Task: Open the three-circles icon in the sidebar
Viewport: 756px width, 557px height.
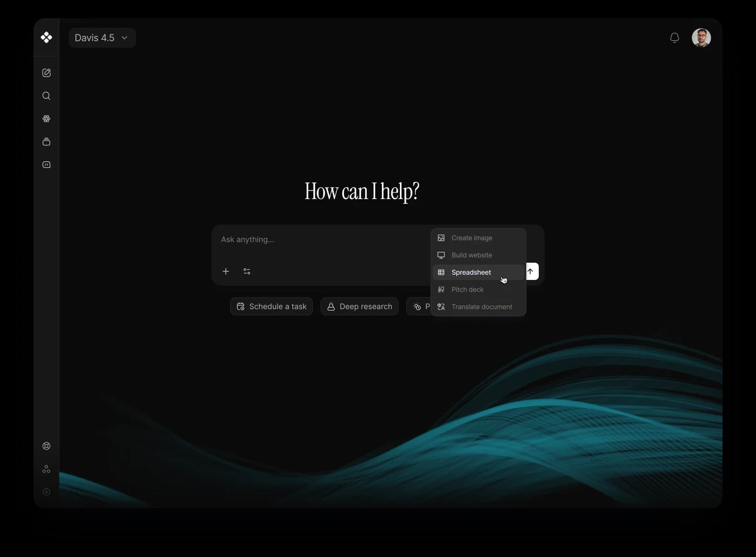Action: 46,469
